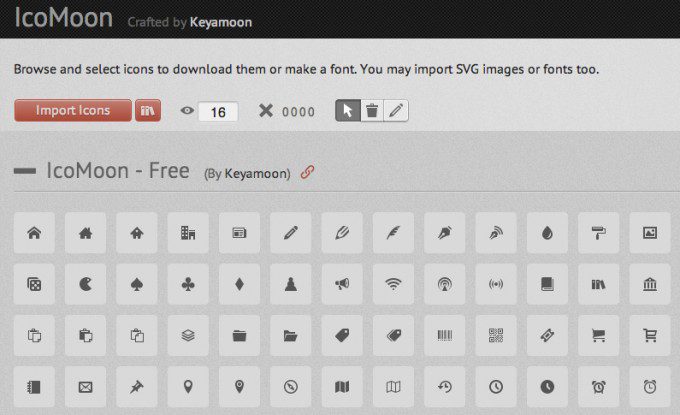The width and height of the screenshot is (680, 415).
Task: Select the address book notebook icon
Action: point(34,386)
